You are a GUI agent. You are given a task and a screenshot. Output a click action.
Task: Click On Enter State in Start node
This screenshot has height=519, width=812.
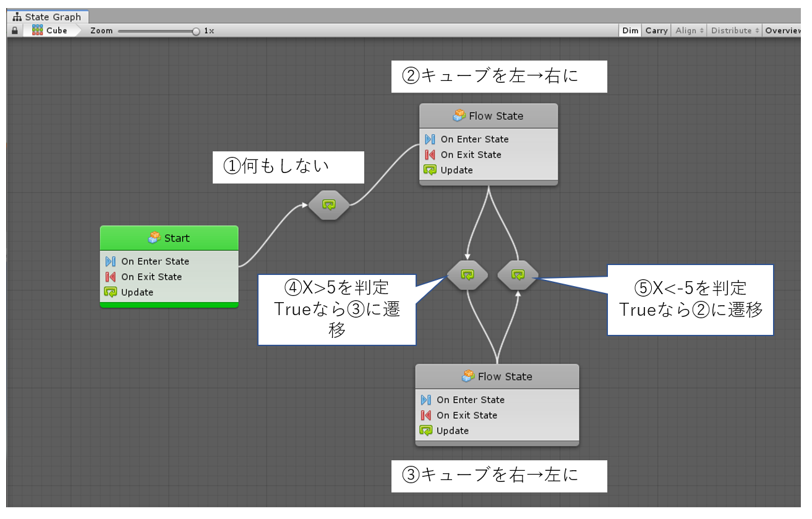pos(155,261)
